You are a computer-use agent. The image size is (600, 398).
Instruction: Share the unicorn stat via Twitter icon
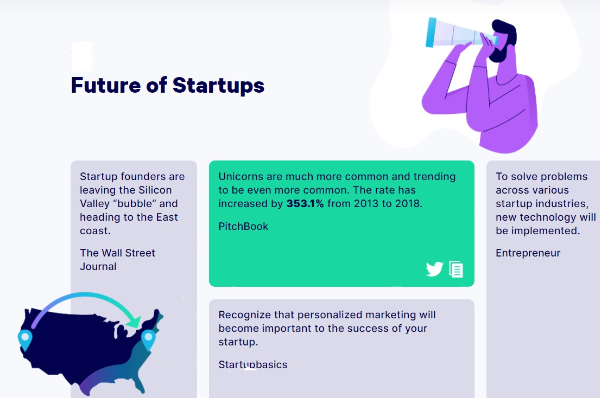point(434,269)
